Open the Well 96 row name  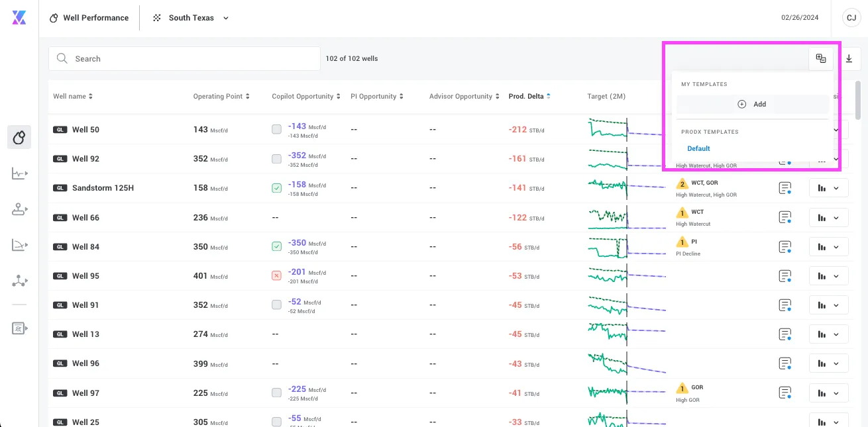point(85,363)
